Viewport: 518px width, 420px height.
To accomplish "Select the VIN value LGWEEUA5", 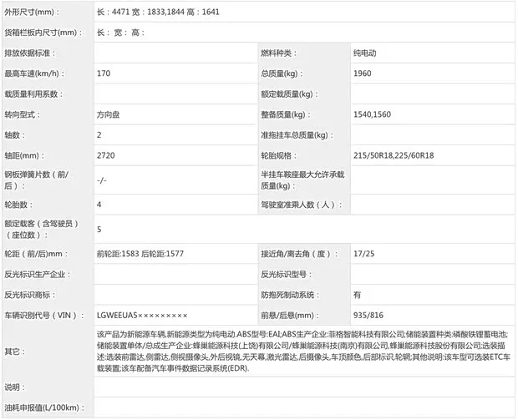I will tap(142, 316).
